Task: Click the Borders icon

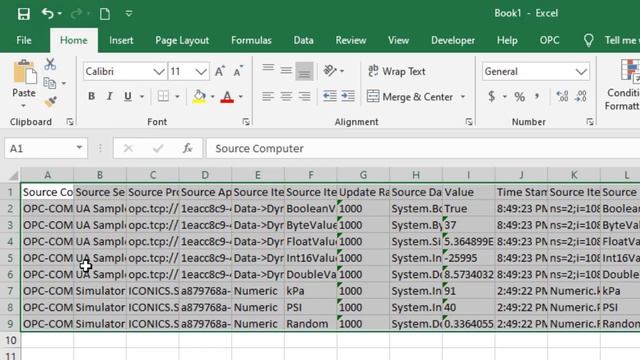Action: pyautogui.click(x=163, y=96)
